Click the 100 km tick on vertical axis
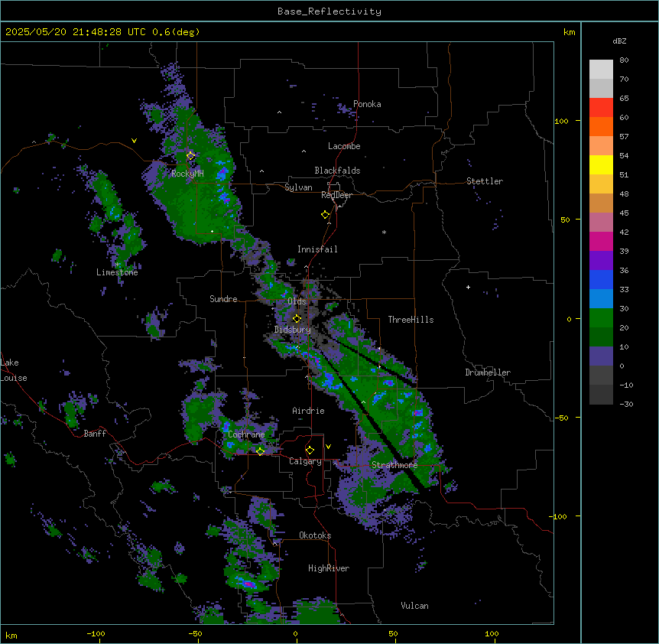The width and height of the screenshot is (659, 644). [561, 121]
